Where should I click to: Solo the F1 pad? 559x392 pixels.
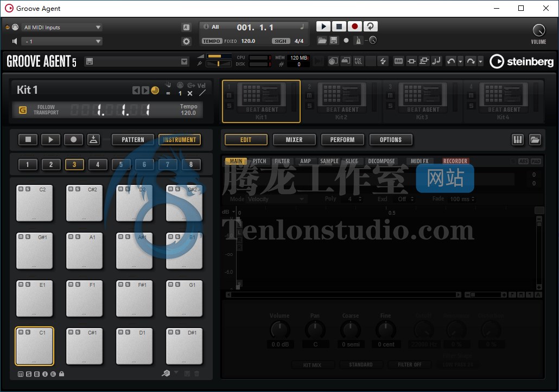78,285
